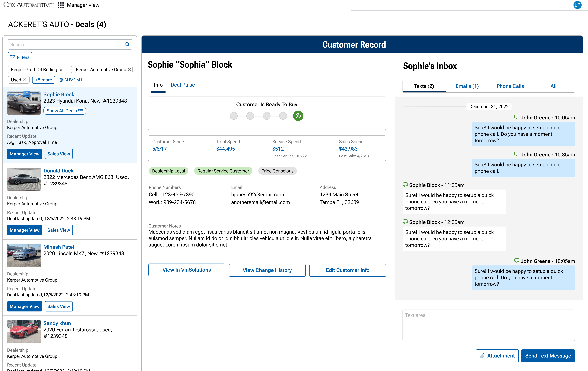Image resolution: width=588 pixels, height=371 pixels.
Task: Select the second gray progress step circle
Action: (x=250, y=116)
